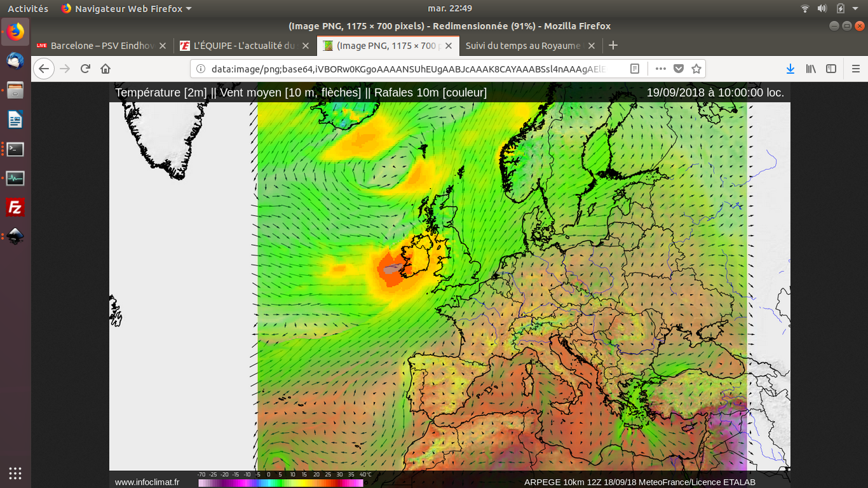This screenshot has width=868, height=488.
Task: Open the battery status indicator
Action: click(841, 9)
